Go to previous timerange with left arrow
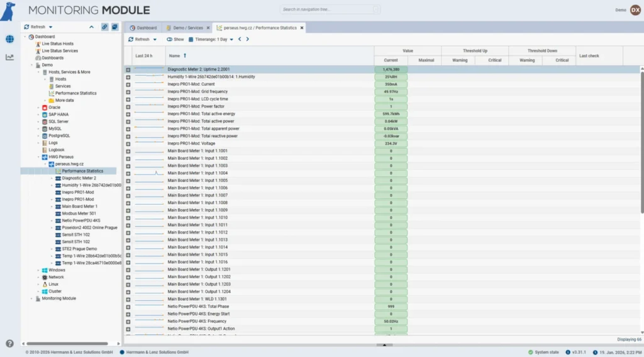The image size is (644, 357). tap(240, 39)
